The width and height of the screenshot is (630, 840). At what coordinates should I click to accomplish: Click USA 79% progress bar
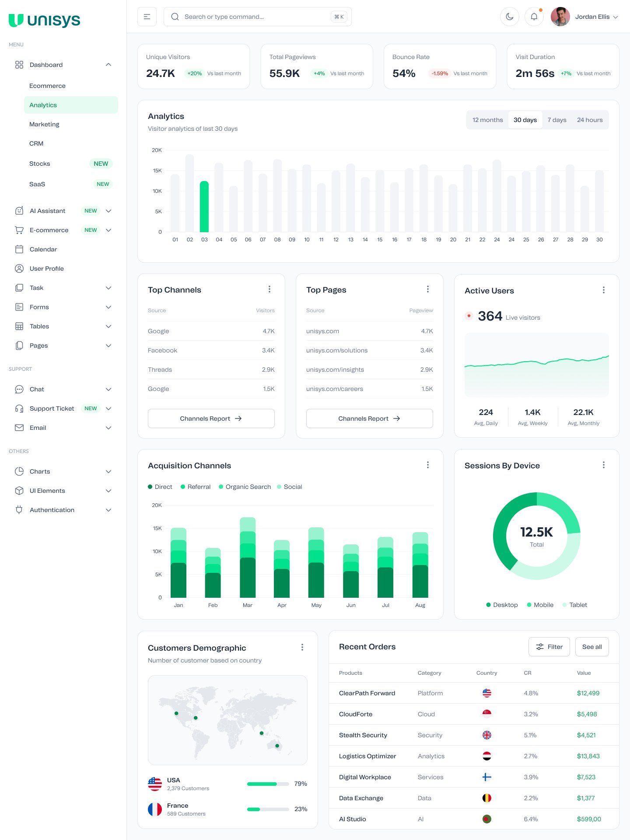pyautogui.click(x=268, y=784)
